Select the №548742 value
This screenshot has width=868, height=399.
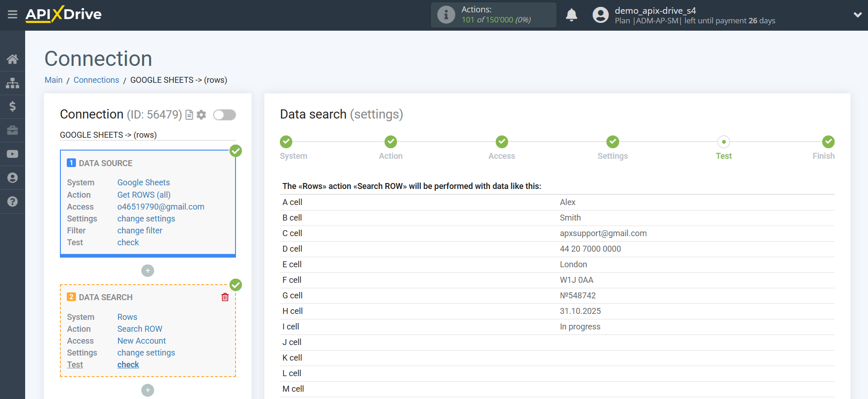(x=578, y=296)
